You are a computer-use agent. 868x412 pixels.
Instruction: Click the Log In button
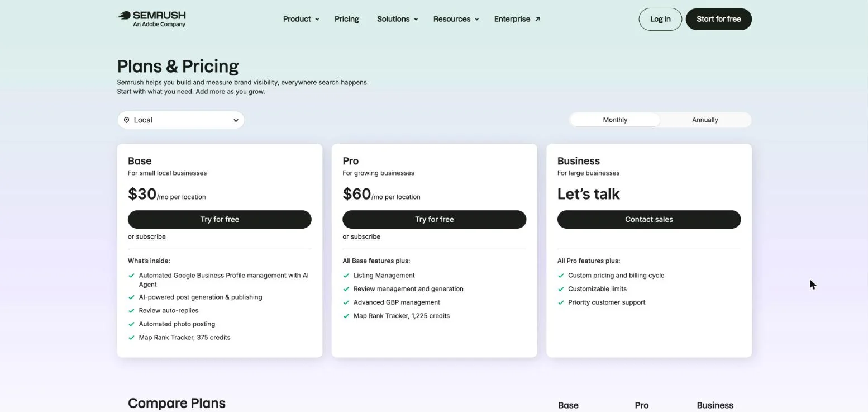660,19
